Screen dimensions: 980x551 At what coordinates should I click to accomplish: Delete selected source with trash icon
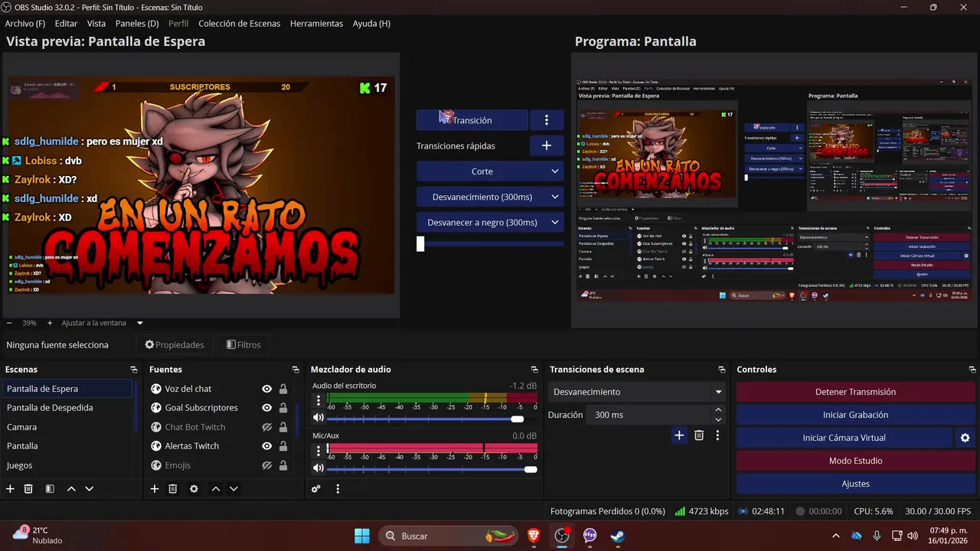173,488
